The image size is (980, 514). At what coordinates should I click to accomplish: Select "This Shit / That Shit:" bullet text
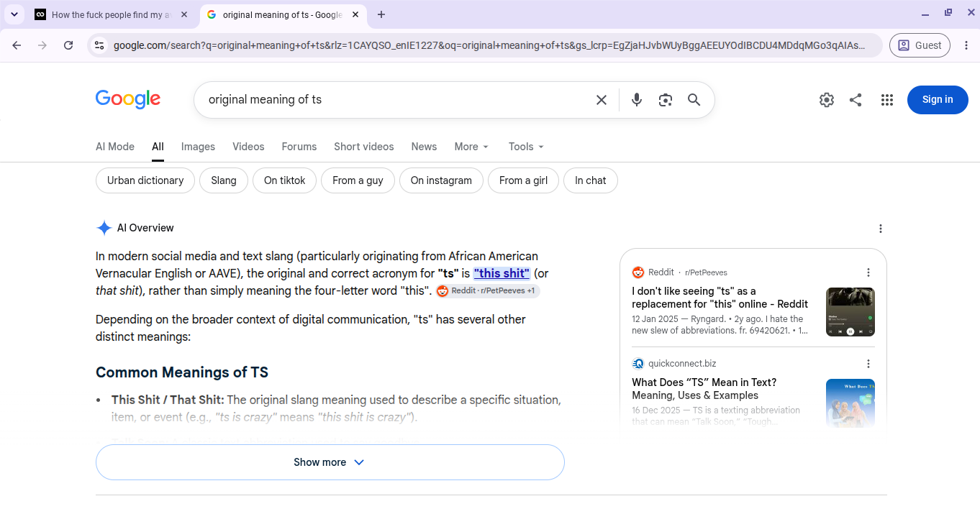(x=168, y=400)
